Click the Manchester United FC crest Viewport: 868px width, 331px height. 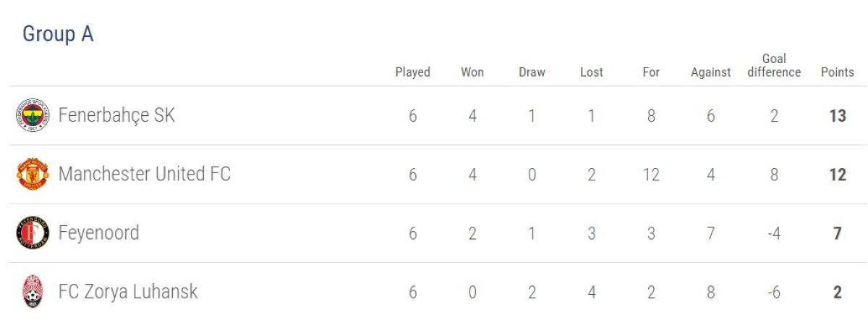[x=33, y=175]
